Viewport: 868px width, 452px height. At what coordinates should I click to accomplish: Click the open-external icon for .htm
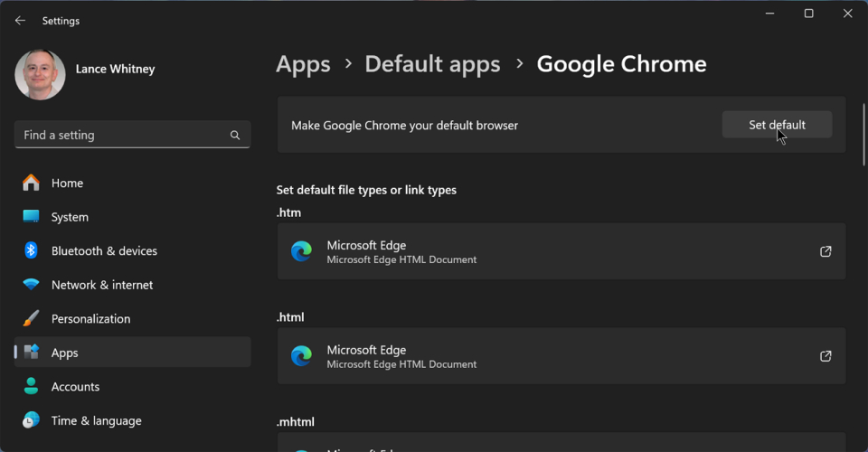pos(826,251)
